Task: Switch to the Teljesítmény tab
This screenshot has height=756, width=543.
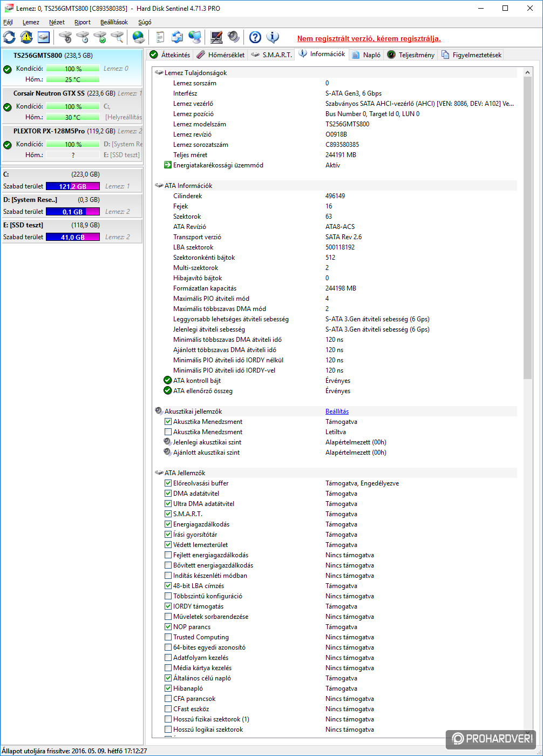Action: pos(411,55)
